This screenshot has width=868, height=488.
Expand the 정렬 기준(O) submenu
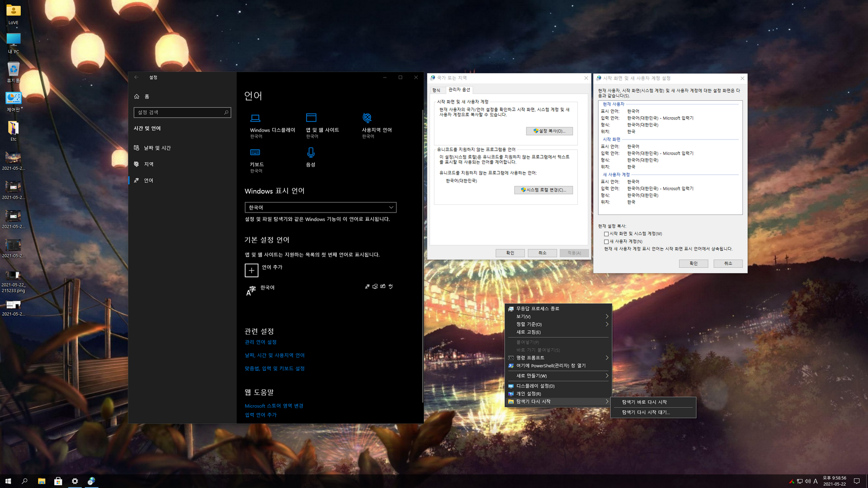click(558, 324)
